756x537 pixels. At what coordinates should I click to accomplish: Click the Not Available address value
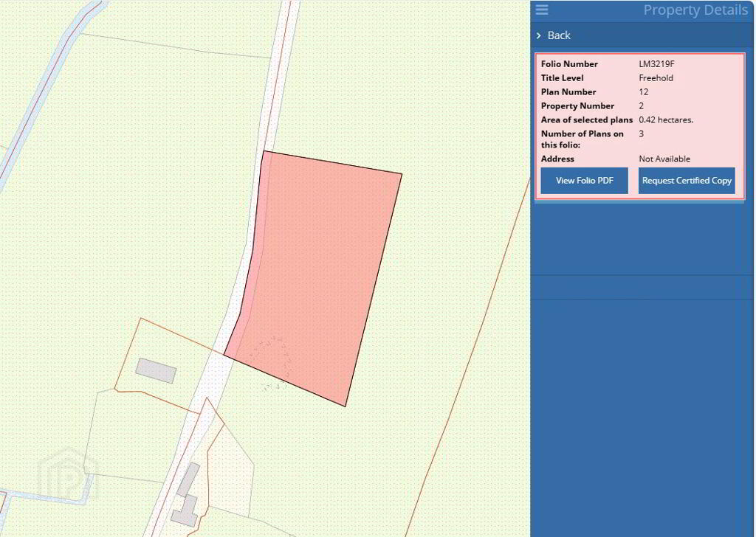664,159
